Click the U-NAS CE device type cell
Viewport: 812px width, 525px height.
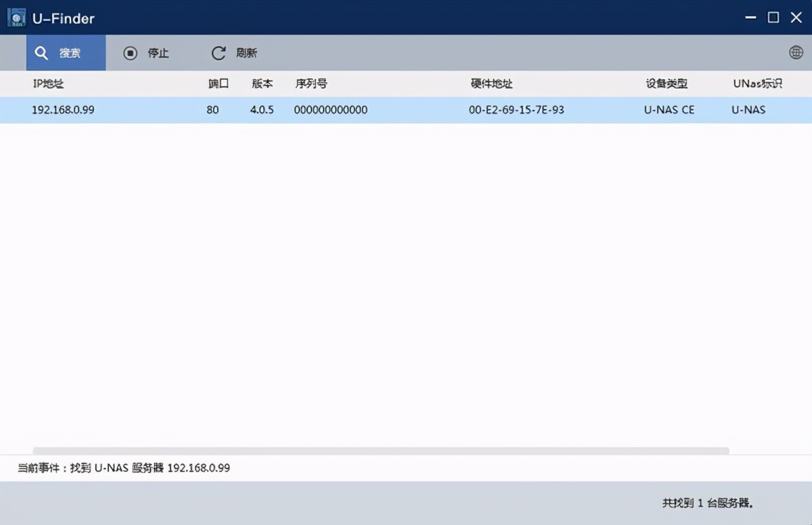pyautogui.click(x=669, y=110)
